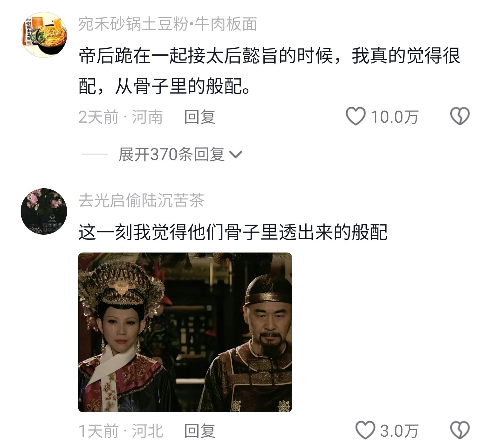
Task: Open the noodle bowl profile avatar
Action: coord(44,35)
